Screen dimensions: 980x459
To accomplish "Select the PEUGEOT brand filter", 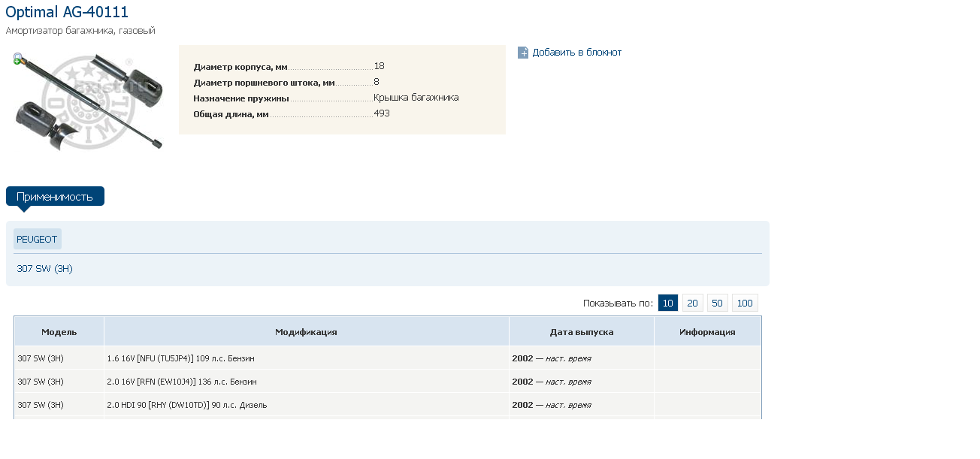I will [37, 240].
